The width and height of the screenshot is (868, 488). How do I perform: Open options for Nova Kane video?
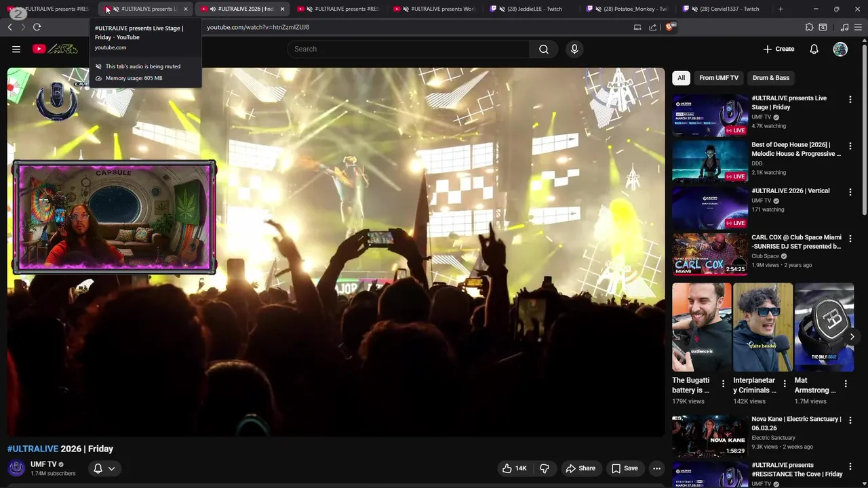(850, 420)
